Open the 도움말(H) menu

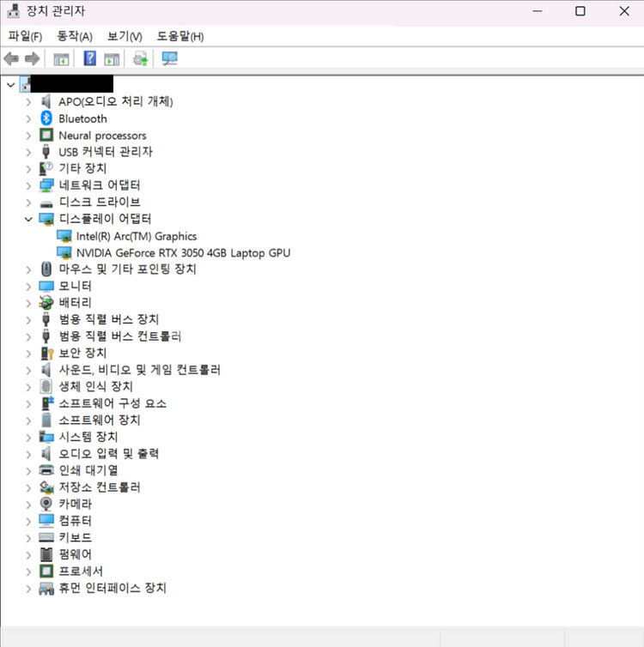click(180, 36)
